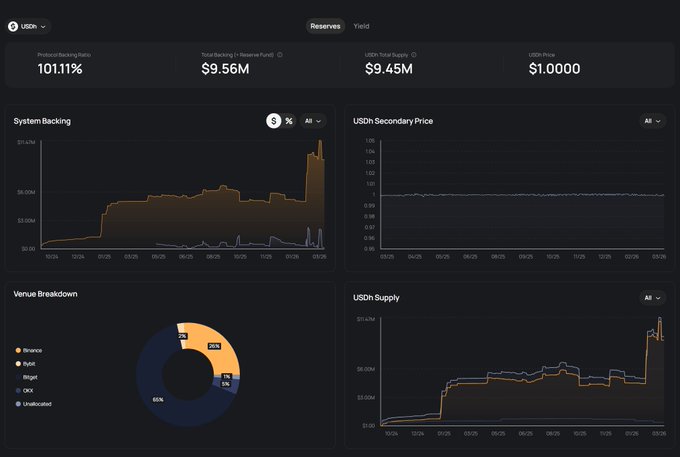Toggle Binance legend item in Venue Breakdown
The height and width of the screenshot is (457, 680).
pos(30,350)
